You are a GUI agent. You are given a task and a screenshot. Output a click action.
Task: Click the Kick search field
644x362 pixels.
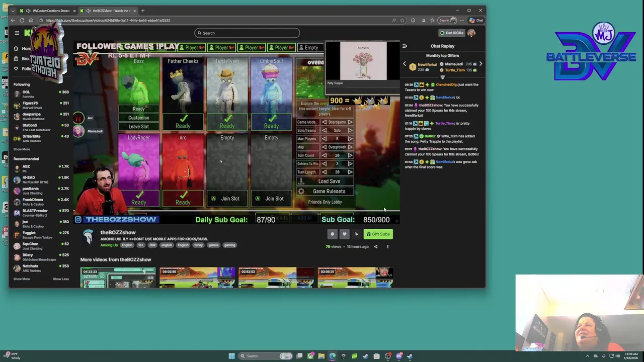click(x=247, y=33)
